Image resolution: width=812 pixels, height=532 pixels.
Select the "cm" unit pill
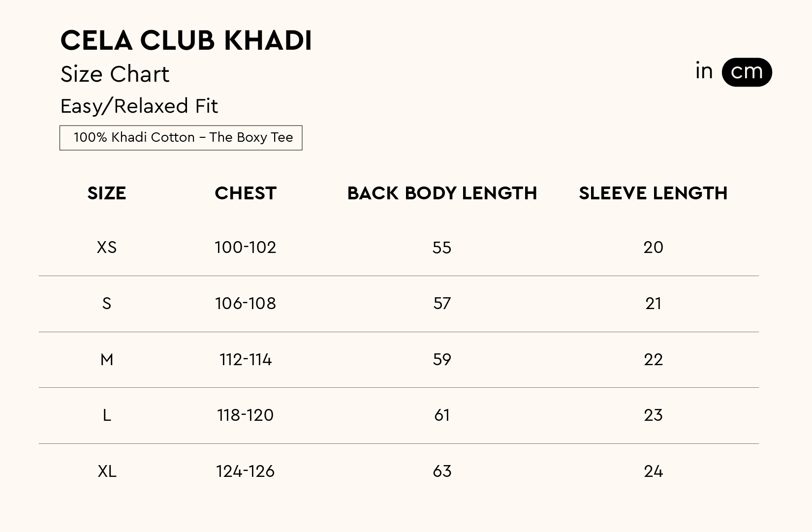tap(747, 72)
